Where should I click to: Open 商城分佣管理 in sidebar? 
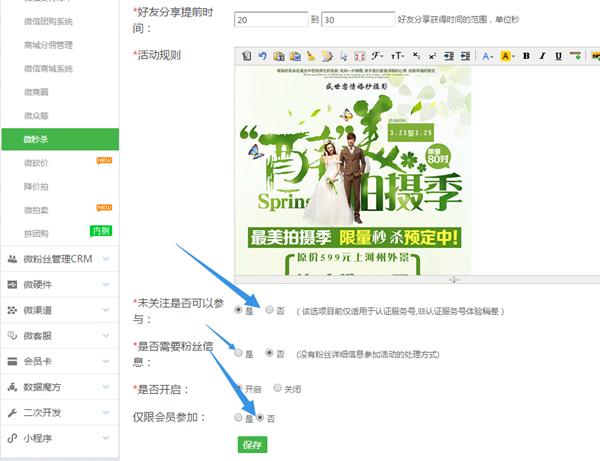(x=48, y=45)
